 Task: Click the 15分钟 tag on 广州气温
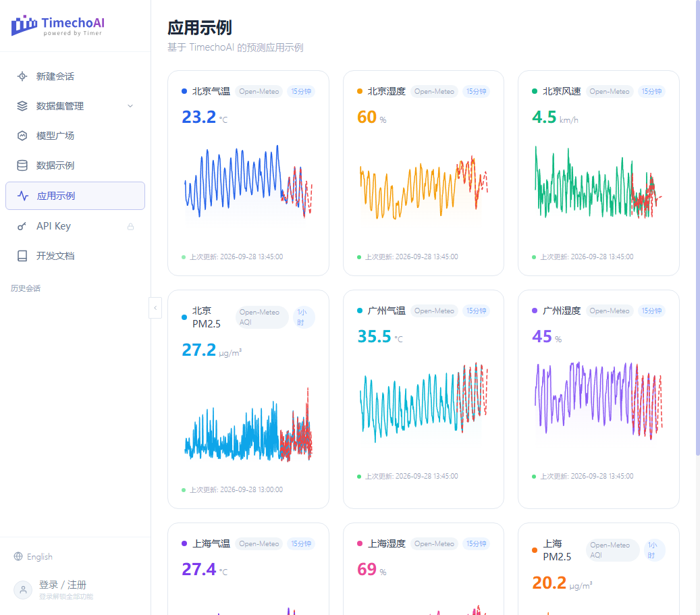[477, 311]
